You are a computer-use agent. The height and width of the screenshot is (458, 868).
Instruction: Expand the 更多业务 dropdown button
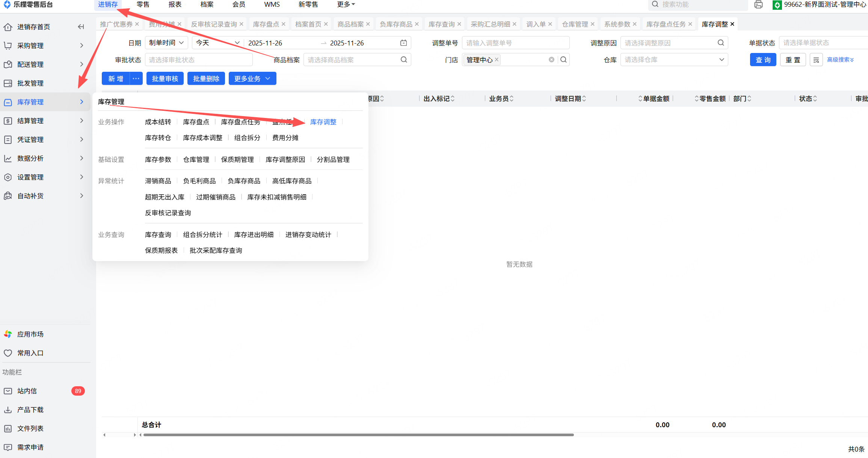[x=252, y=79]
